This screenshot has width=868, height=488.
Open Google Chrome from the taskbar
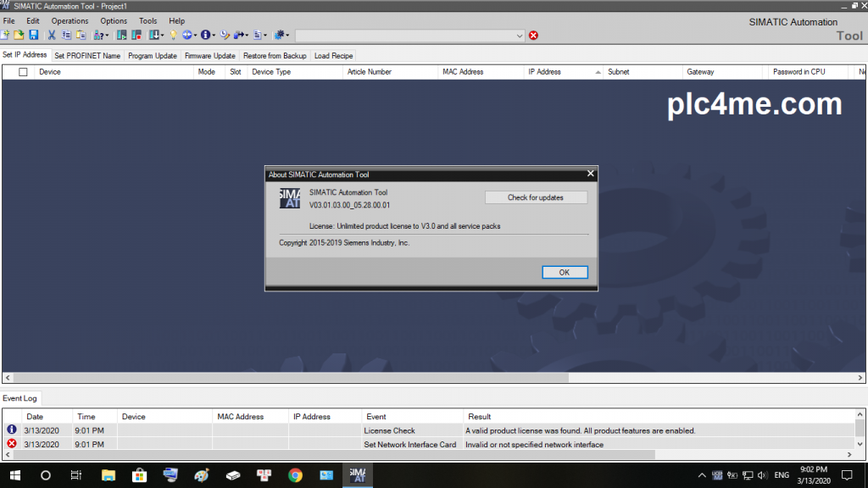295,475
